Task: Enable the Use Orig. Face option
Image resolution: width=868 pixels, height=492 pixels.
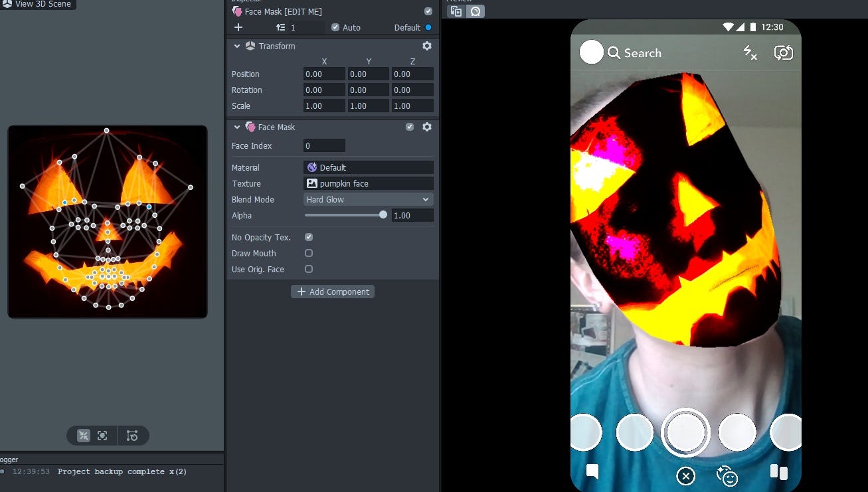Action: click(309, 269)
